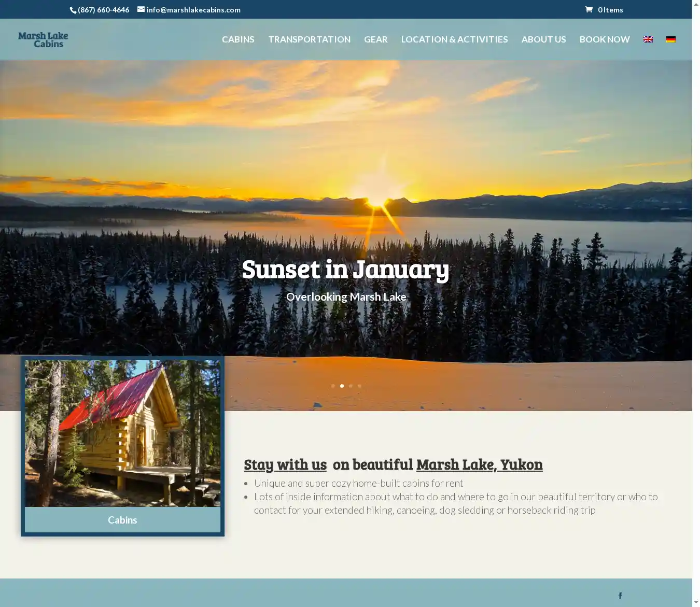This screenshot has width=700, height=607.
Task: Open the Transportation menu item
Action: tap(309, 39)
